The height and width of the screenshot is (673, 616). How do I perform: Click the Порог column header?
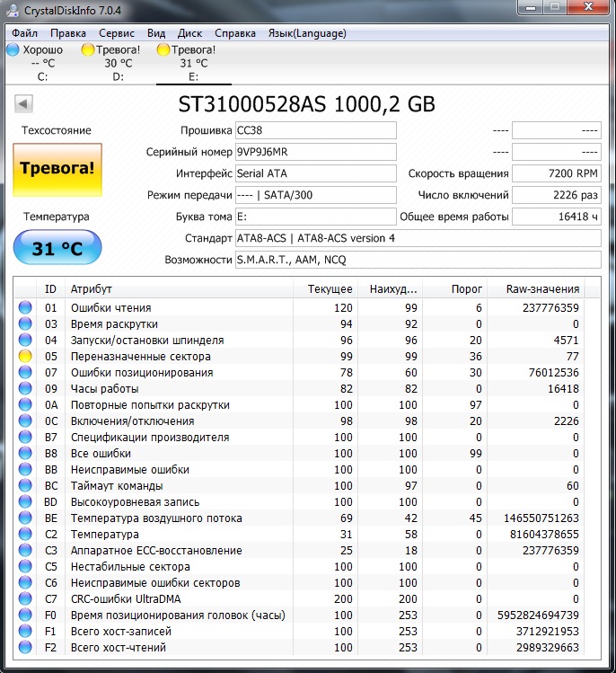pyautogui.click(x=455, y=288)
